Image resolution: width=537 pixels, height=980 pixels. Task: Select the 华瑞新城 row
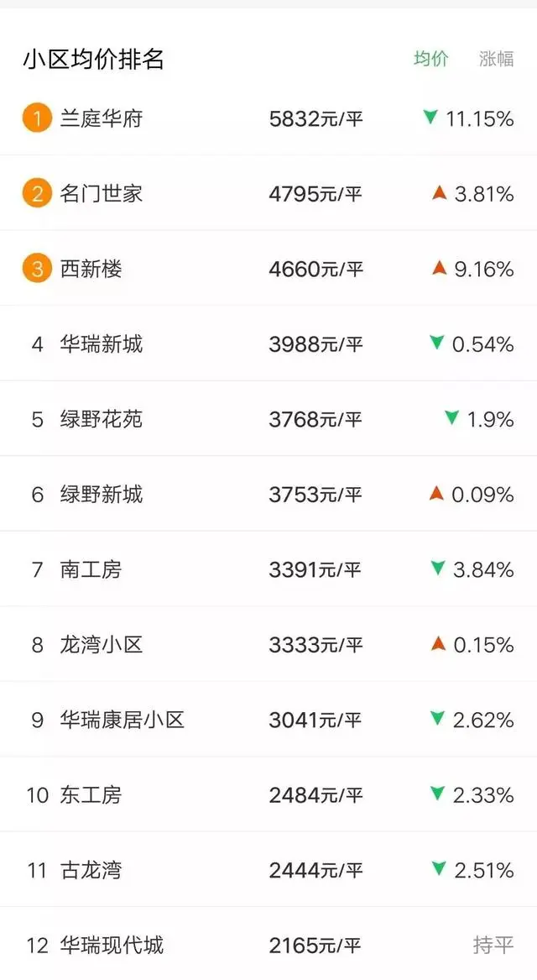pyautogui.click(x=268, y=343)
